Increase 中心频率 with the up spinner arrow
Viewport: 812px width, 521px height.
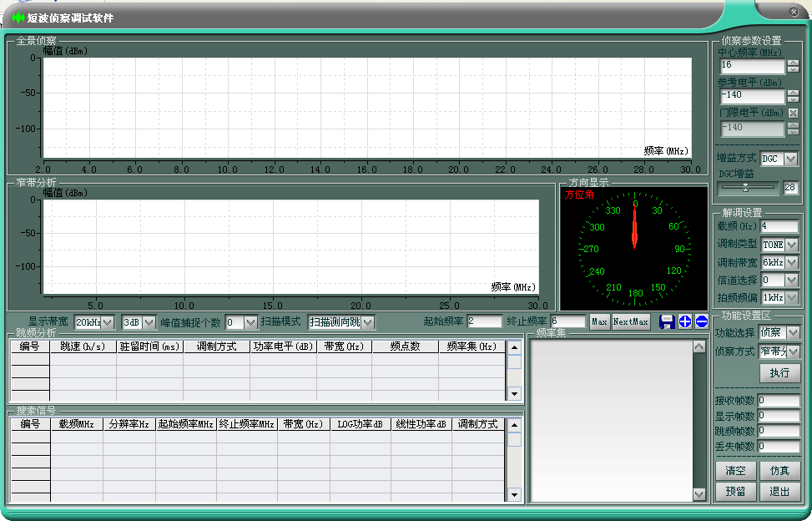coord(793,63)
